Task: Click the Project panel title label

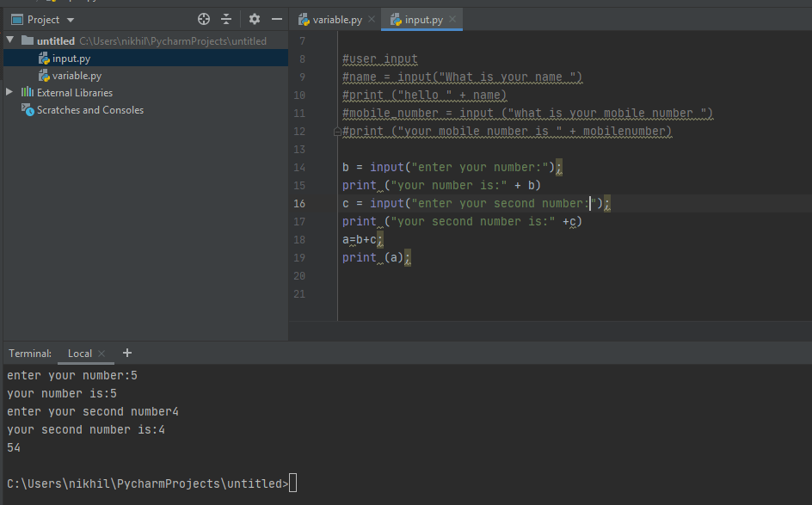Action: click(43, 20)
